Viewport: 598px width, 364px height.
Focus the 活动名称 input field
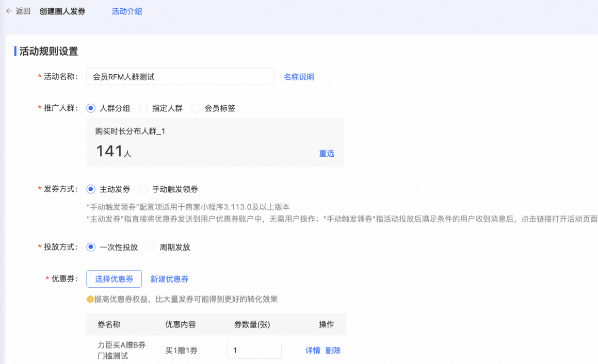(181, 77)
